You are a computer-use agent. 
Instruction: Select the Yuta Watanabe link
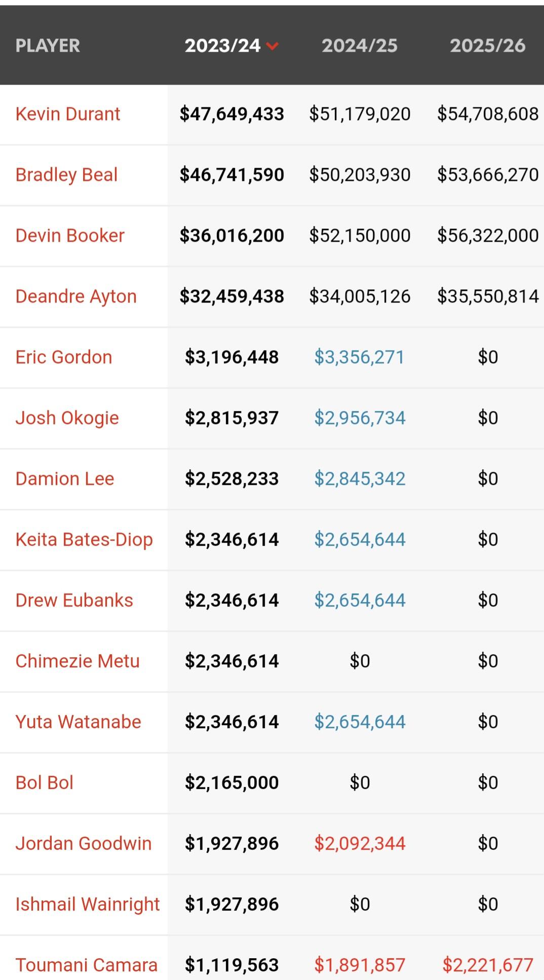click(x=78, y=722)
